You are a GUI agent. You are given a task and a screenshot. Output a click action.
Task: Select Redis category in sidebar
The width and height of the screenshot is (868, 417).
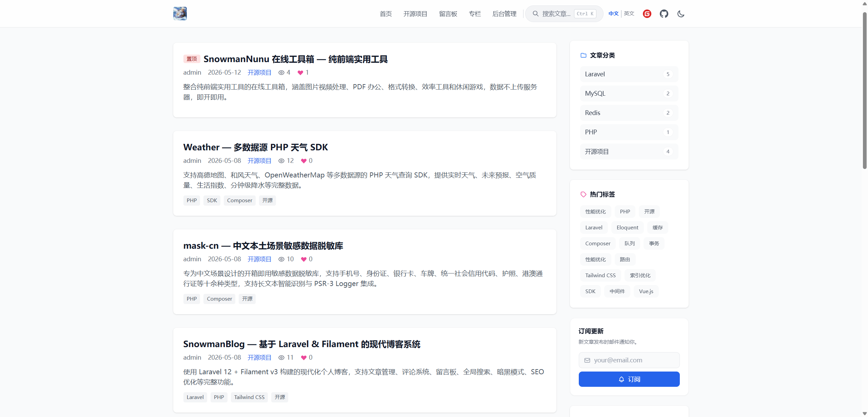tap(629, 113)
